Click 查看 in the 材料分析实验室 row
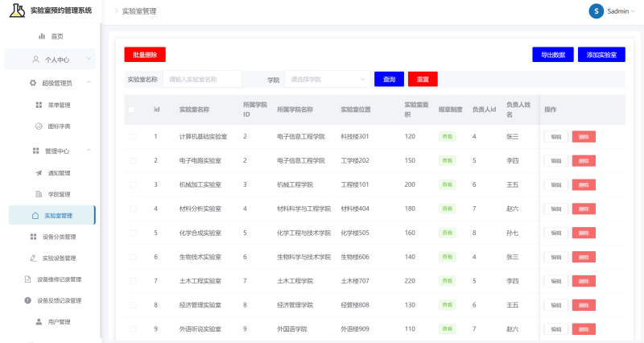Viewport: 644px width, 343px height. (448, 209)
